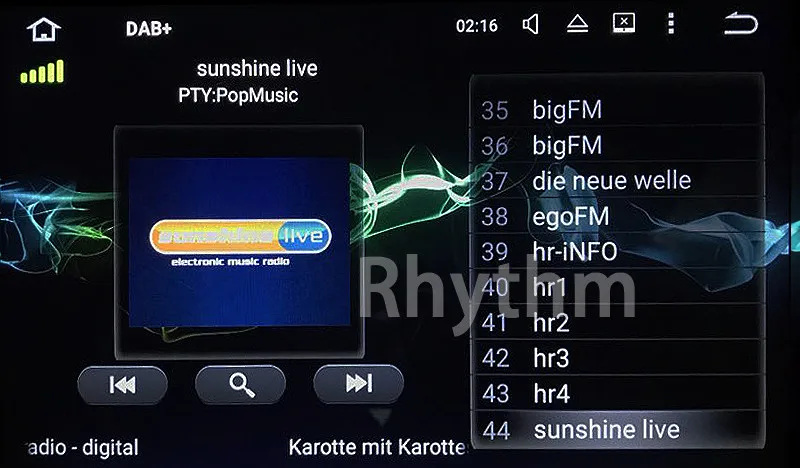Select station 38 egoFM
The image size is (800, 468).
[x=617, y=216]
